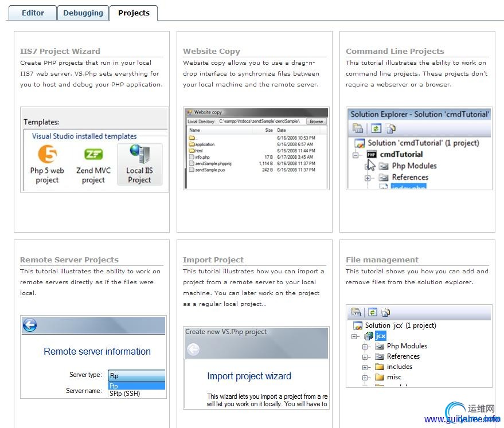The width and height of the screenshot is (504, 428).
Task: Click the Zend MVC project template icon
Action: click(x=93, y=154)
